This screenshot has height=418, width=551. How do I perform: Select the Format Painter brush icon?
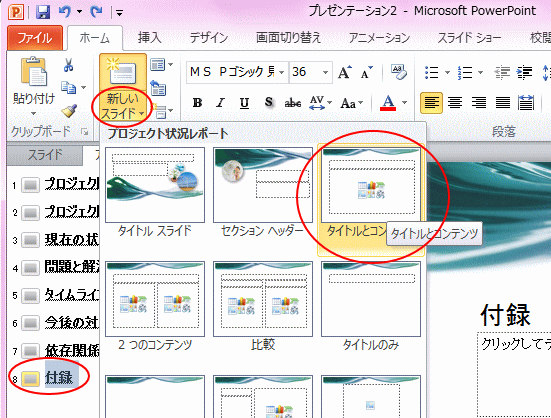69,111
